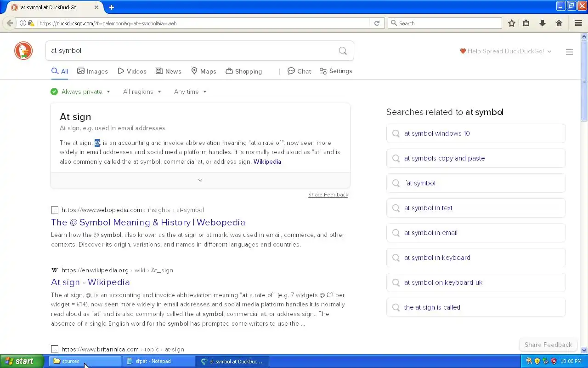Image resolution: width=588 pixels, height=368 pixels.
Task: Click the Wikipedia W favicon
Action: coord(55,270)
